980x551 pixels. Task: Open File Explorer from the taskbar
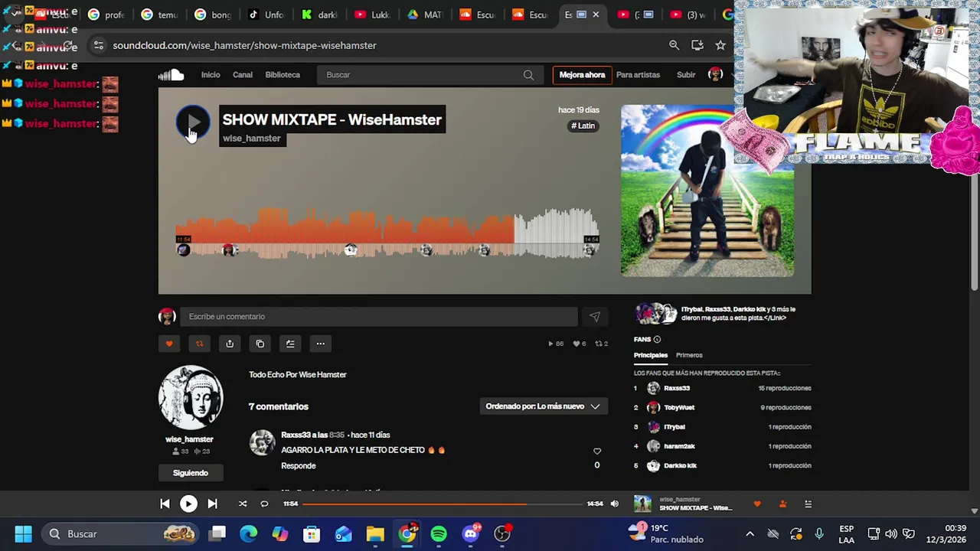pyautogui.click(x=375, y=533)
